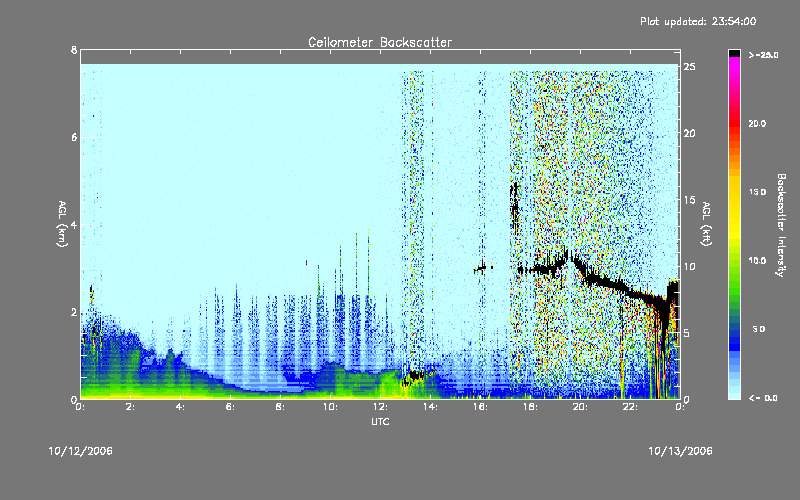The height and width of the screenshot is (500, 800).
Task: Click the '12:' hour tick on UTC axis
Action: click(380, 407)
